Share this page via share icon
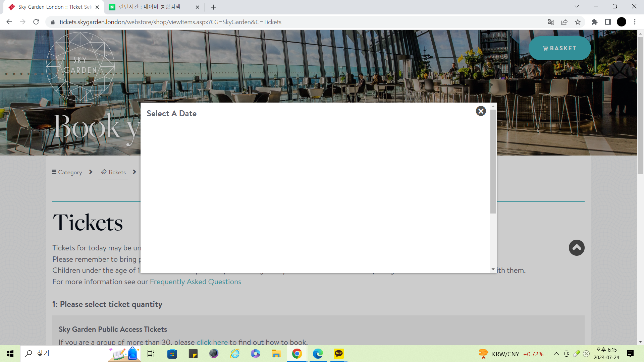This screenshot has width=644, height=362. 564,22
